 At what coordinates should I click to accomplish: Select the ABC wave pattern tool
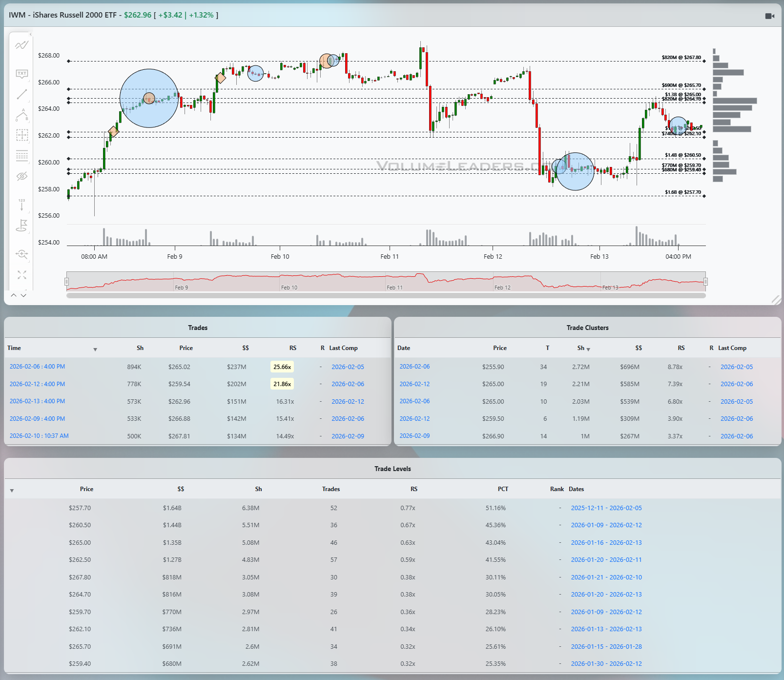[21, 115]
